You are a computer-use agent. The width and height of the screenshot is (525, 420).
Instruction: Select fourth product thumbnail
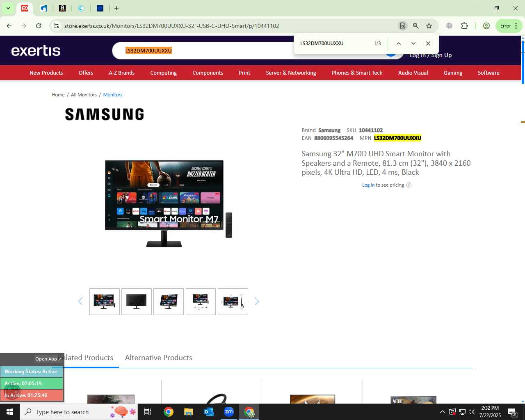pyautogui.click(x=201, y=301)
